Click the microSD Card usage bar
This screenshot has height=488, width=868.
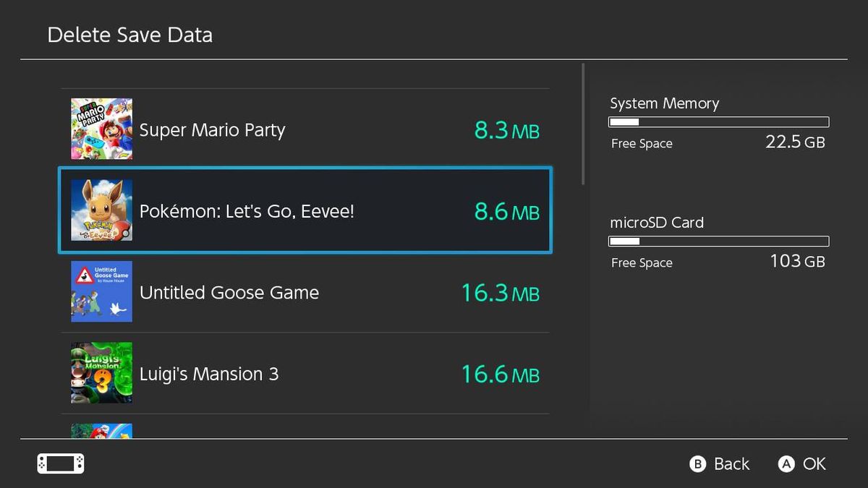point(719,241)
